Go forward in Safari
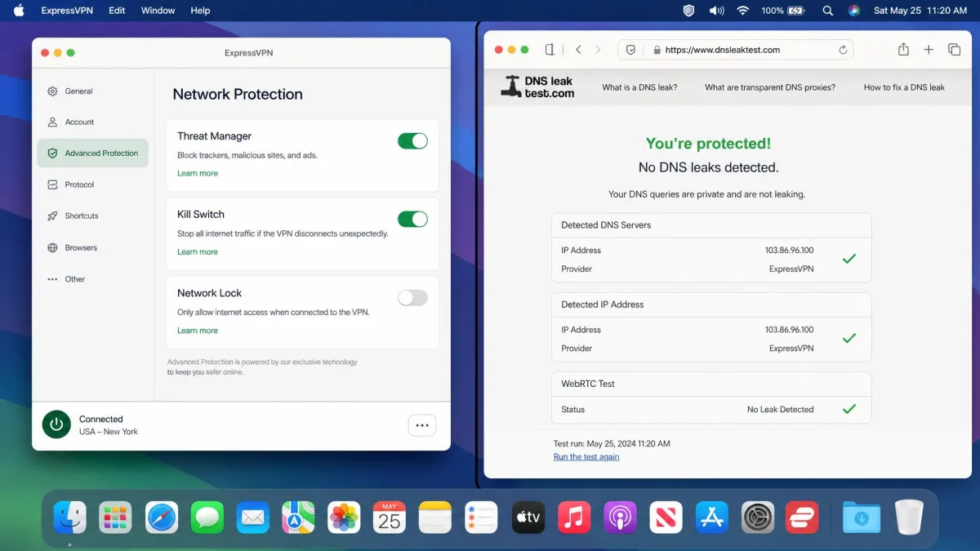The image size is (980, 551). point(598,50)
